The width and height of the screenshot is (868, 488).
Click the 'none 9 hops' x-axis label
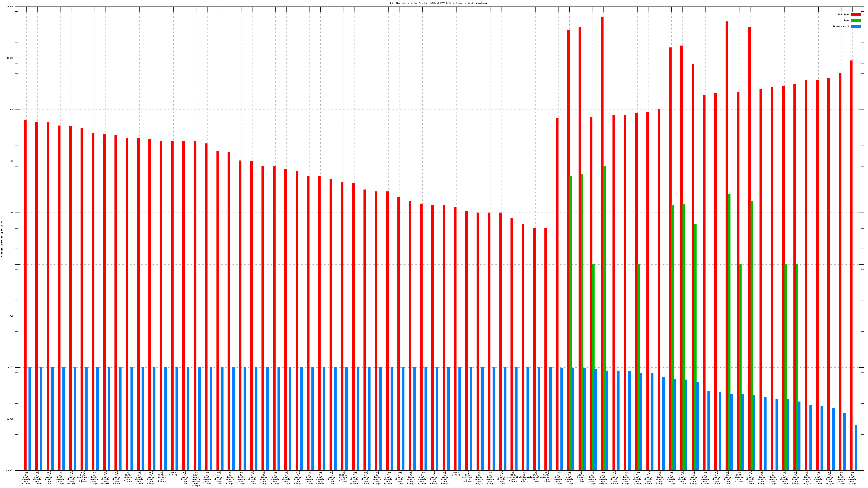456,474
